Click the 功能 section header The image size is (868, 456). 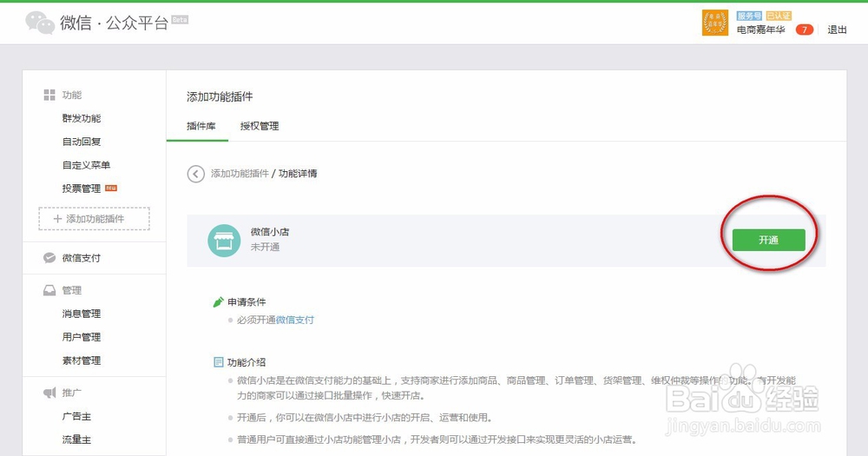(72, 95)
